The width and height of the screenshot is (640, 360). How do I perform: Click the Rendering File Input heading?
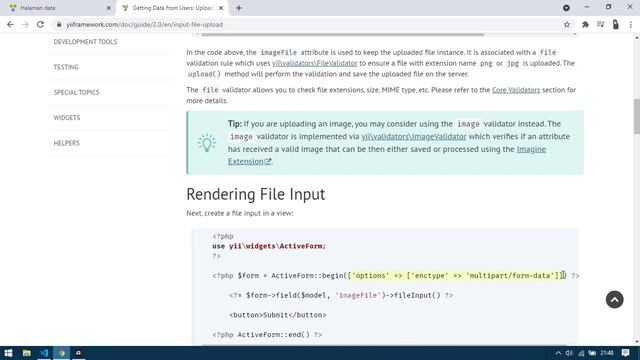pos(256,194)
